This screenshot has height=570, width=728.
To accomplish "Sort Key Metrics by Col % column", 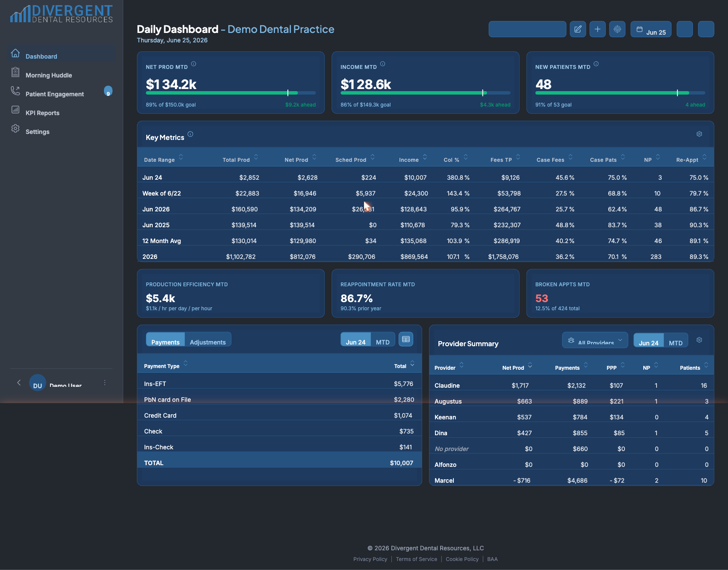I will 456,159.
